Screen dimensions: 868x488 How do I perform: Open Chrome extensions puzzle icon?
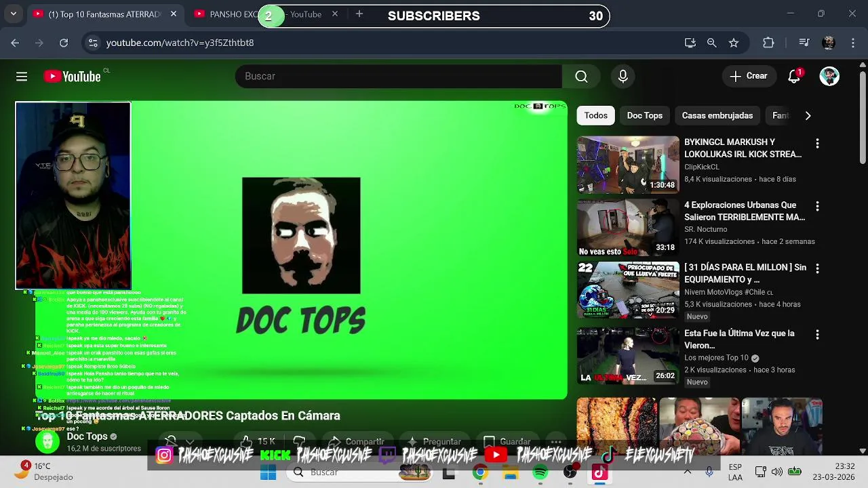768,43
